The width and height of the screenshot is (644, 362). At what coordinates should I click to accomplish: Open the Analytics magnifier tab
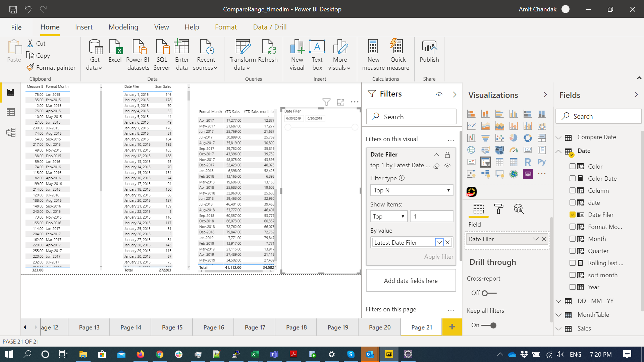(x=519, y=209)
